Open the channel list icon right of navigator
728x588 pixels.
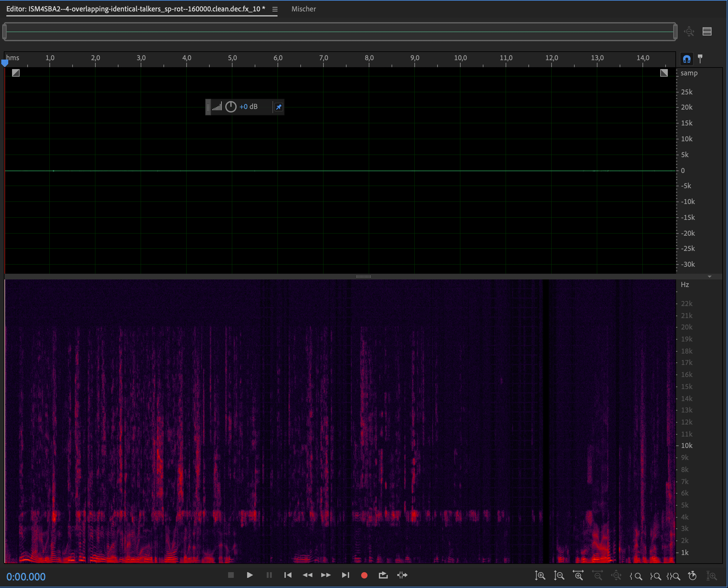tap(707, 31)
